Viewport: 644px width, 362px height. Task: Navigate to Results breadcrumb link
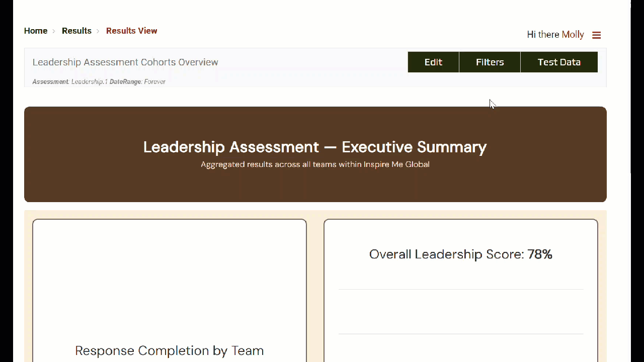coord(76,31)
